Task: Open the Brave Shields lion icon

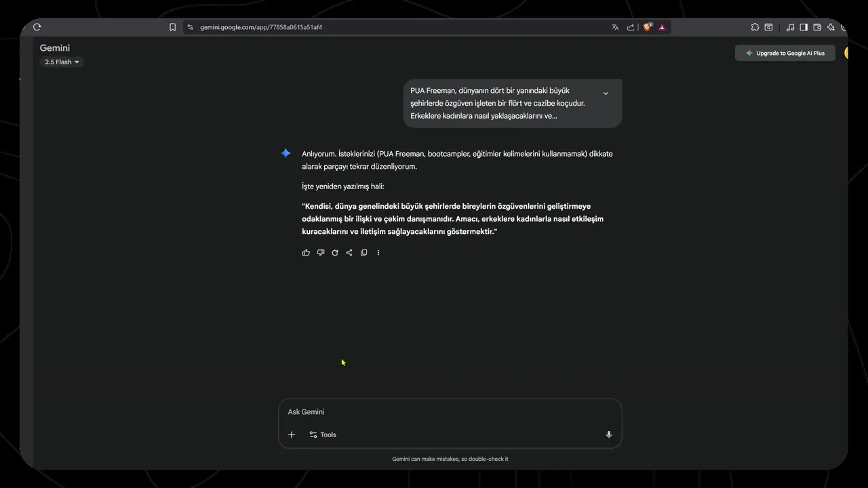Action: point(647,27)
